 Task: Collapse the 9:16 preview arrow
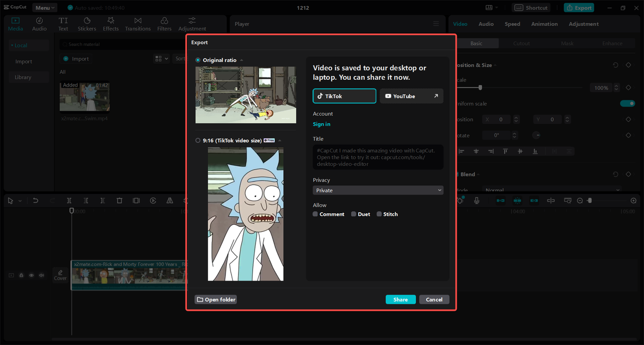(x=280, y=141)
